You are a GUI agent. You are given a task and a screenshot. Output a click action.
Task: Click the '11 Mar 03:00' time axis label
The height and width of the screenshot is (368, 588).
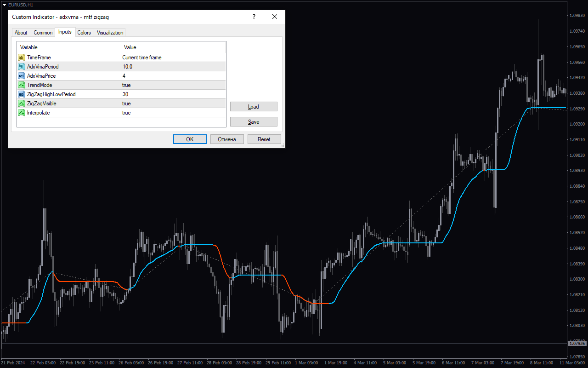tap(571, 363)
